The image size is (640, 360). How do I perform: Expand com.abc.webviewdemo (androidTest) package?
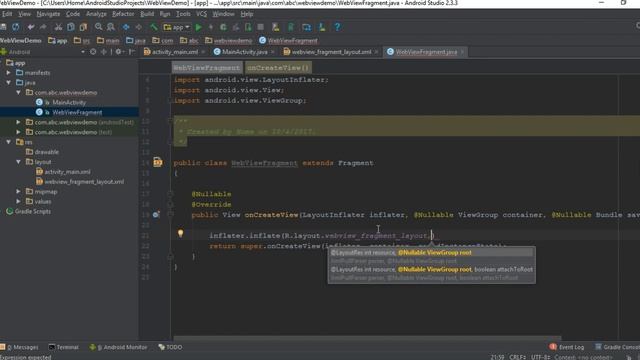18,122
